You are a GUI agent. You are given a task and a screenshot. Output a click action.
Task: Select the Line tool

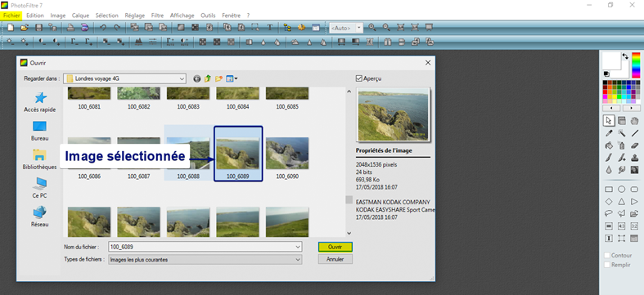(x=634, y=133)
